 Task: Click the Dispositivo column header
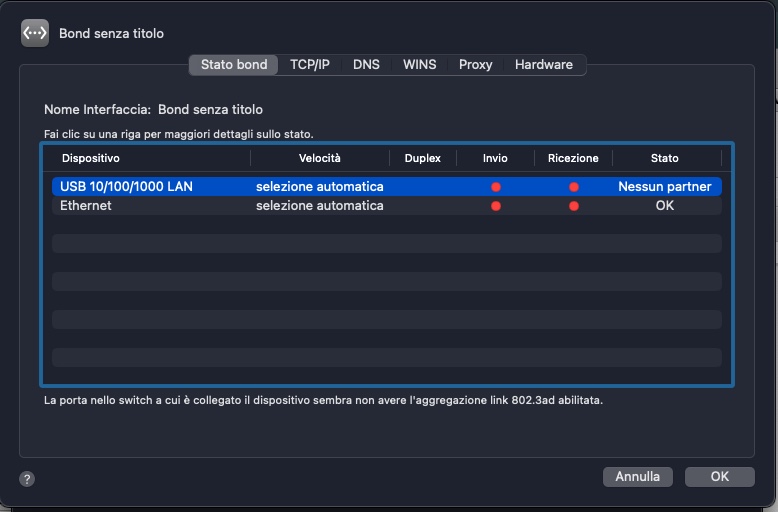(x=91, y=158)
